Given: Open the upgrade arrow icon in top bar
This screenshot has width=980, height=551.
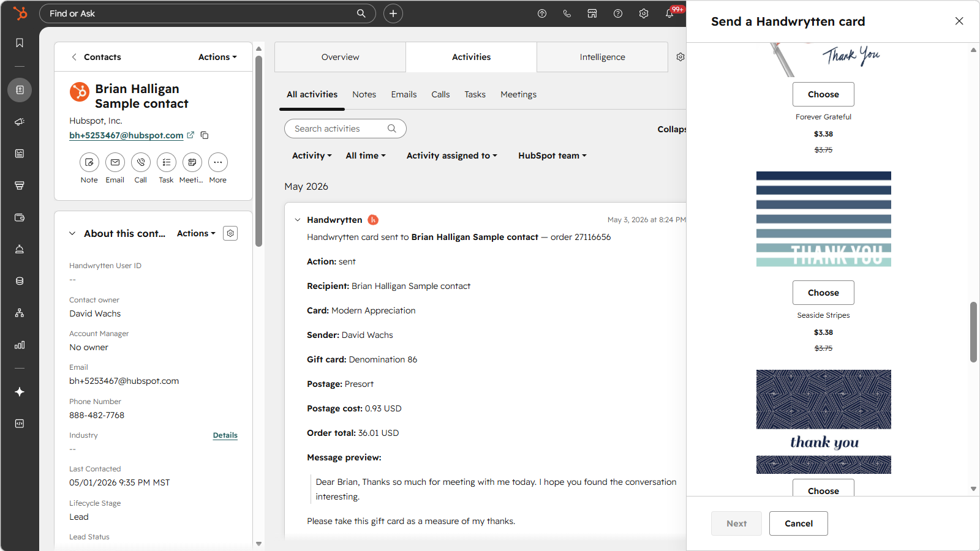Looking at the screenshot, I should pos(542,13).
